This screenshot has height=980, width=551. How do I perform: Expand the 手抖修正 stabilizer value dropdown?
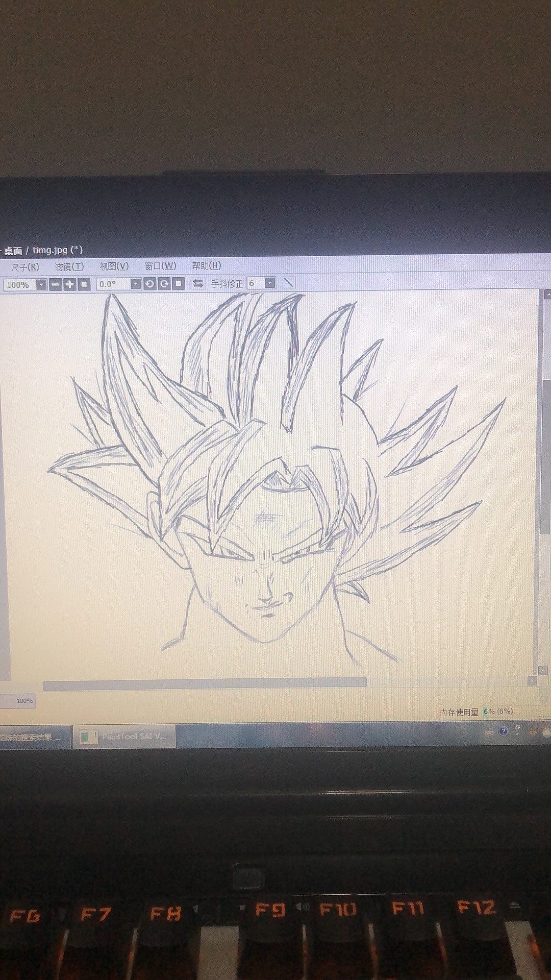(x=270, y=283)
